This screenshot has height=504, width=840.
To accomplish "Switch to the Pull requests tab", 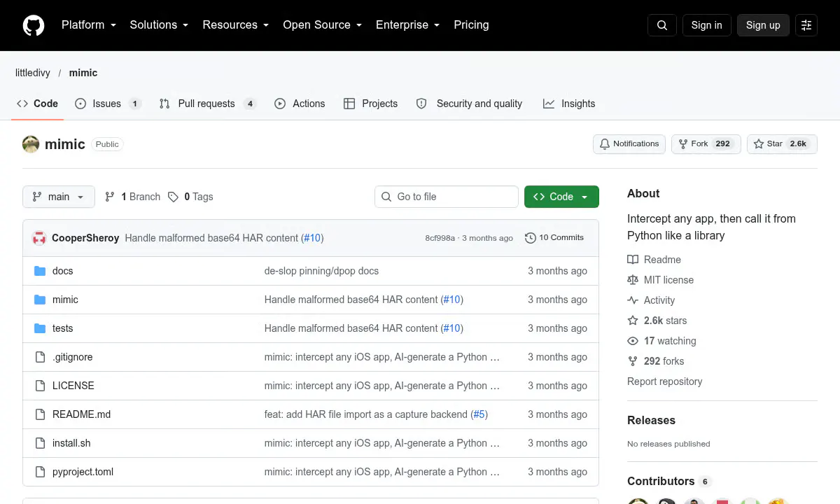I will pos(207,104).
